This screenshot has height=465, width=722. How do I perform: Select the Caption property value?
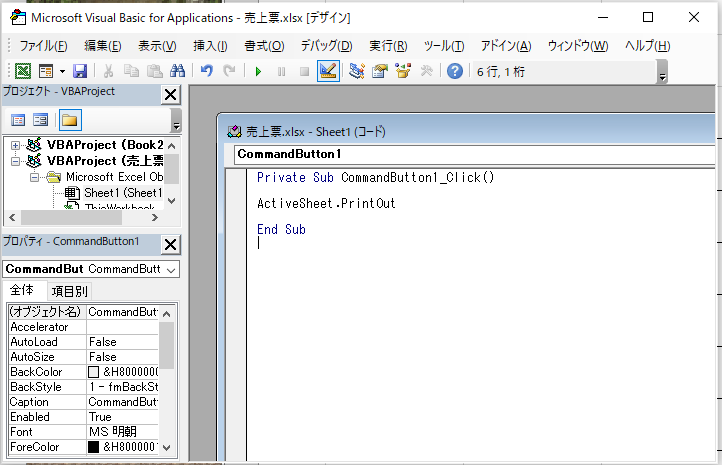click(123, 402)
